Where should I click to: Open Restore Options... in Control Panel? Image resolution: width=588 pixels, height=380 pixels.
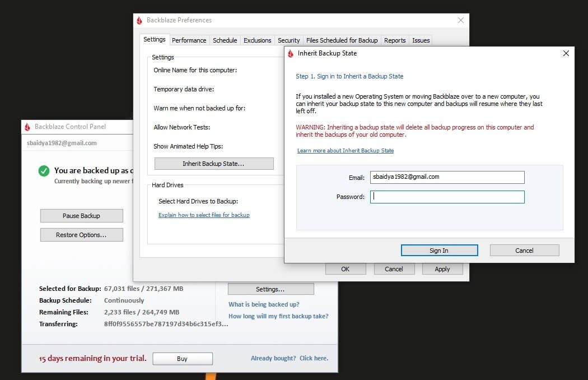click(81, 235)
